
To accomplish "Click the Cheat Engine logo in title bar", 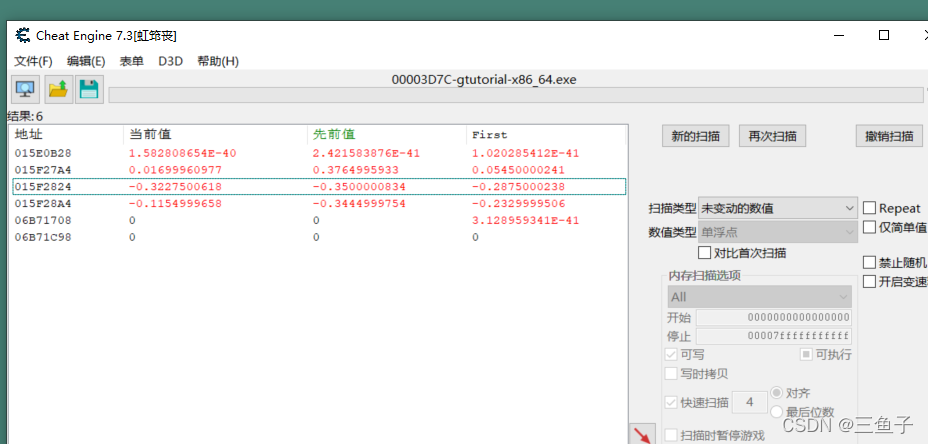I will pos(23,36).
